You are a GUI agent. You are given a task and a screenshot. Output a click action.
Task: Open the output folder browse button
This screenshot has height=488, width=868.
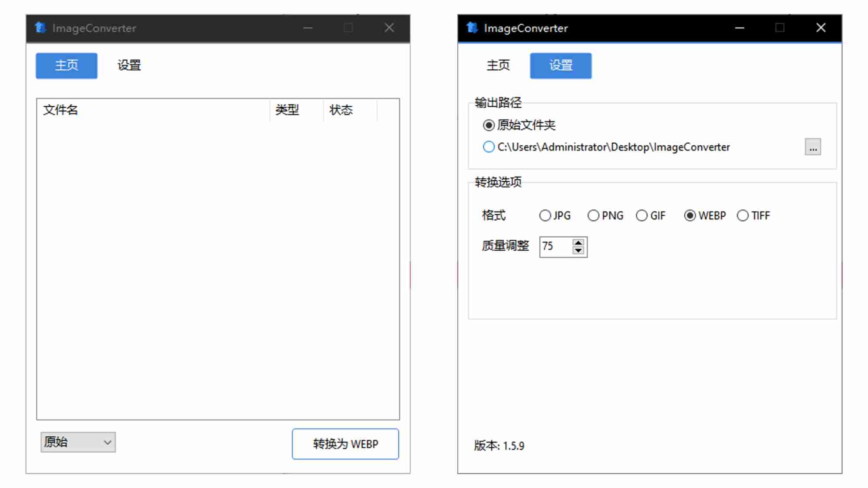coord(812,147)
